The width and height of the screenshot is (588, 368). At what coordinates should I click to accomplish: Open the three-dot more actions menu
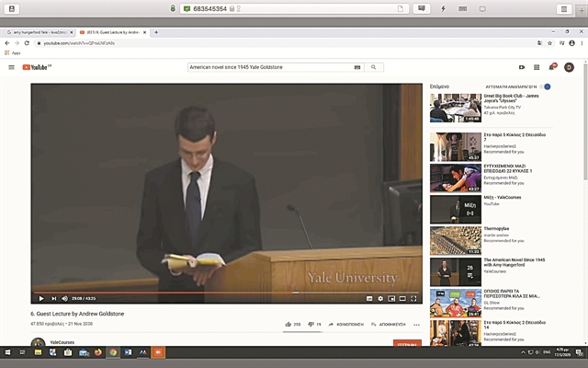[x=416, y=324]
